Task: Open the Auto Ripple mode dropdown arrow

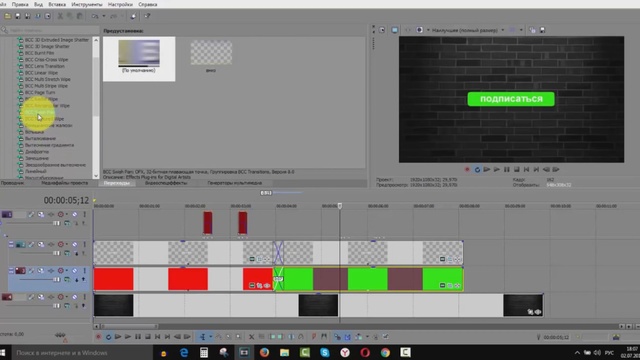Action: tap(367, 337)
